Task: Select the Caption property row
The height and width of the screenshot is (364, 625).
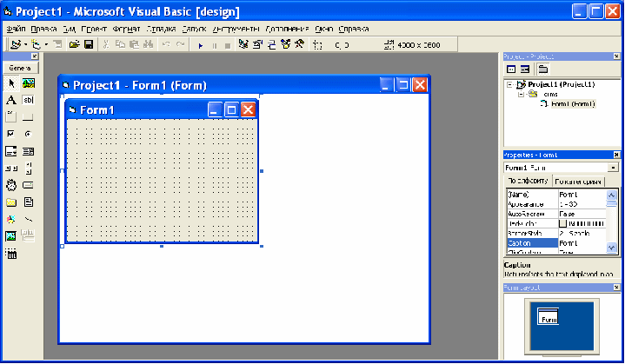Action: (x=556, y=243)
